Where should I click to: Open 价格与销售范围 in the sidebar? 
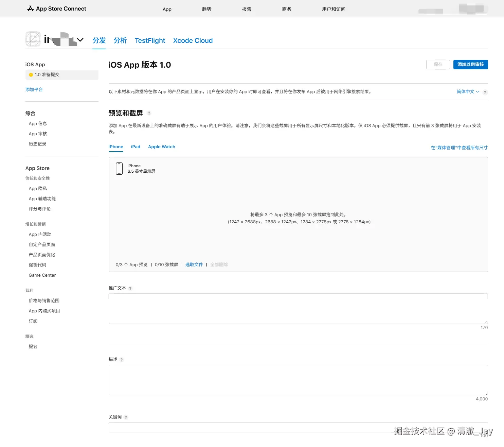tap(44, 301)
